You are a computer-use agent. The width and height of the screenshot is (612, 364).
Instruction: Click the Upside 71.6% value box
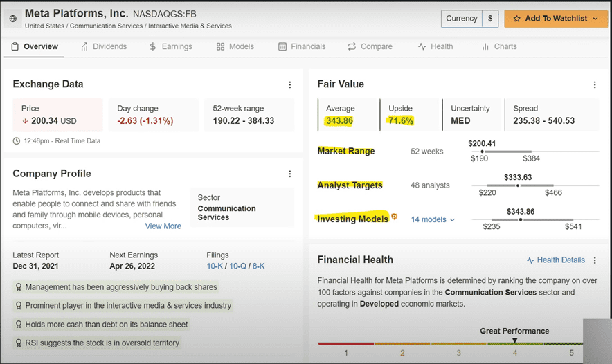point(410,115)
